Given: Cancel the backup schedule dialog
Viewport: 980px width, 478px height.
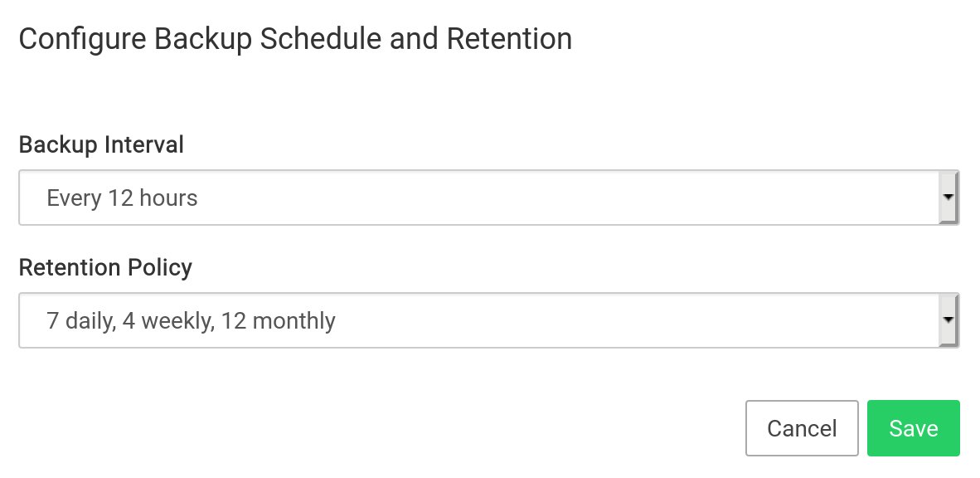Looking at the screenshot, I should (801, 428).
